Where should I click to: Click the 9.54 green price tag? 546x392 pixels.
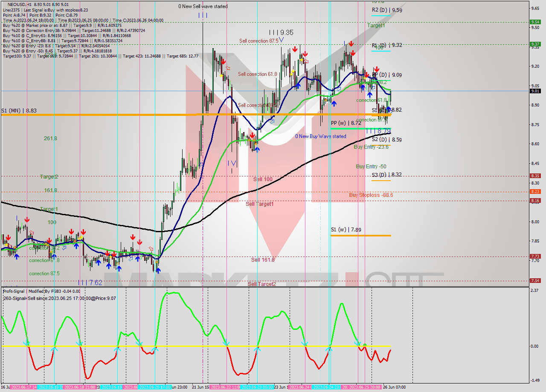pos(535,22)
